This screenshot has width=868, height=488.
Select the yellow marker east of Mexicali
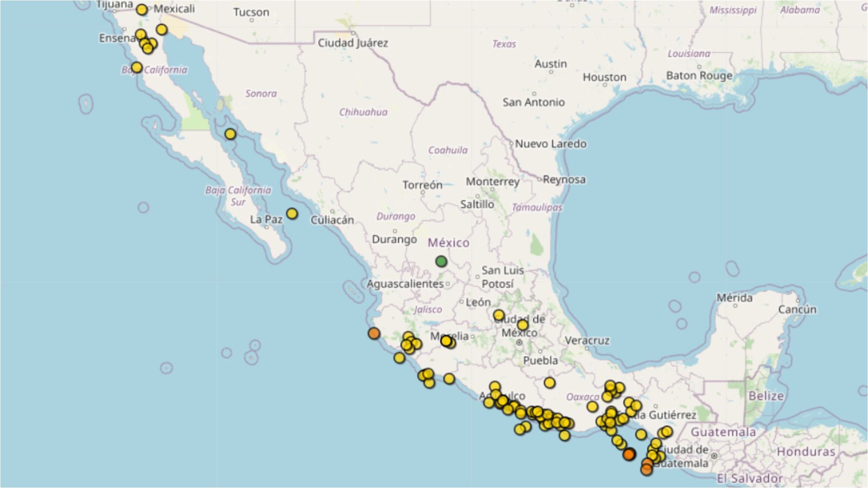tap(161, 30)
